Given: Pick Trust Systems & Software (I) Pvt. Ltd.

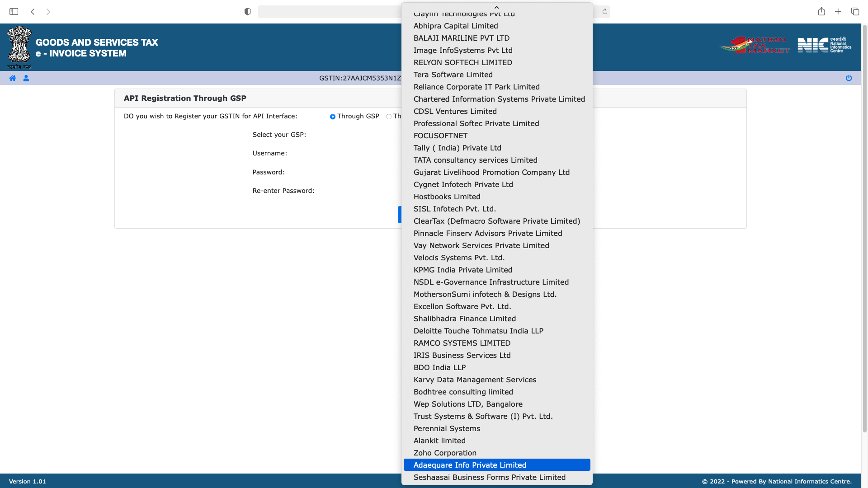Looking at the screenshot, I should tap(497, 417).
